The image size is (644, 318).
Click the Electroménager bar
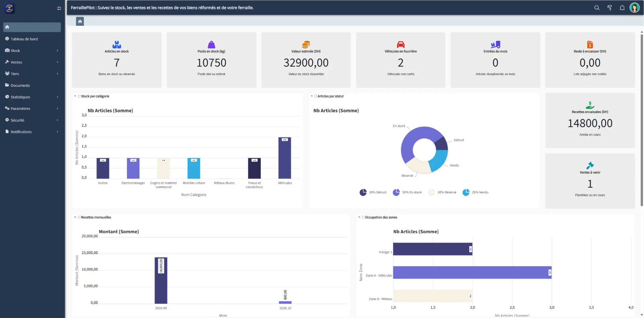coord(133,168)
